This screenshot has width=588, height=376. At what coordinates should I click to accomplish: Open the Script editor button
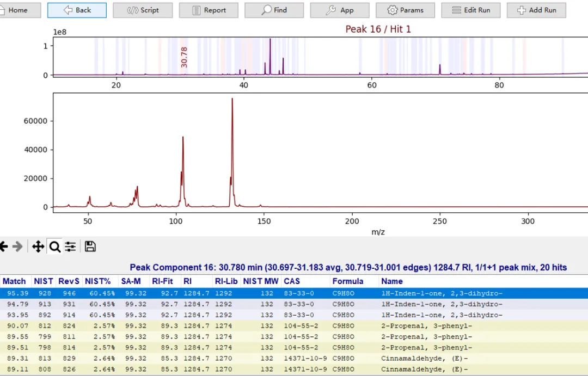[x=143, y=10]
